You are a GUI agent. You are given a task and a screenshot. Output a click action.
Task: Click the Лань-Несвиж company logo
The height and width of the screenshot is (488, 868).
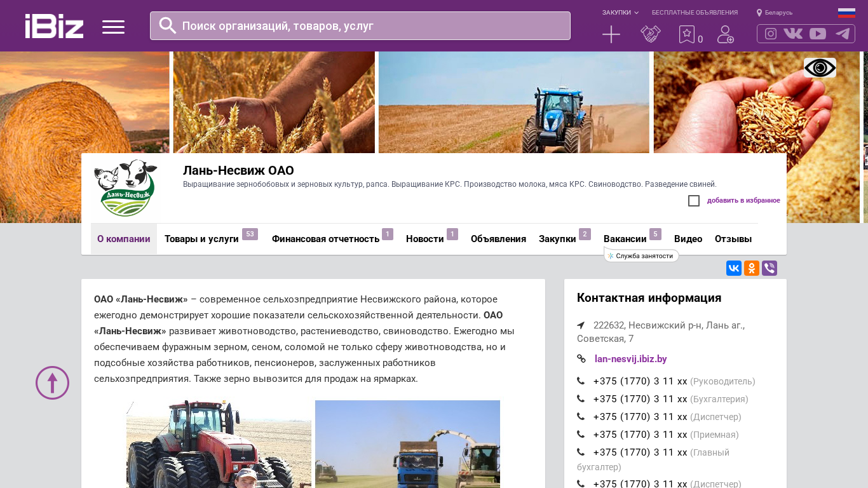(x=125, y=188)
